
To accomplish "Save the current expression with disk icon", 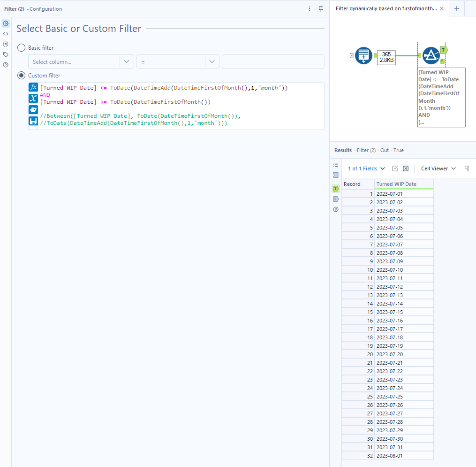I will click(x=33, y=121).
